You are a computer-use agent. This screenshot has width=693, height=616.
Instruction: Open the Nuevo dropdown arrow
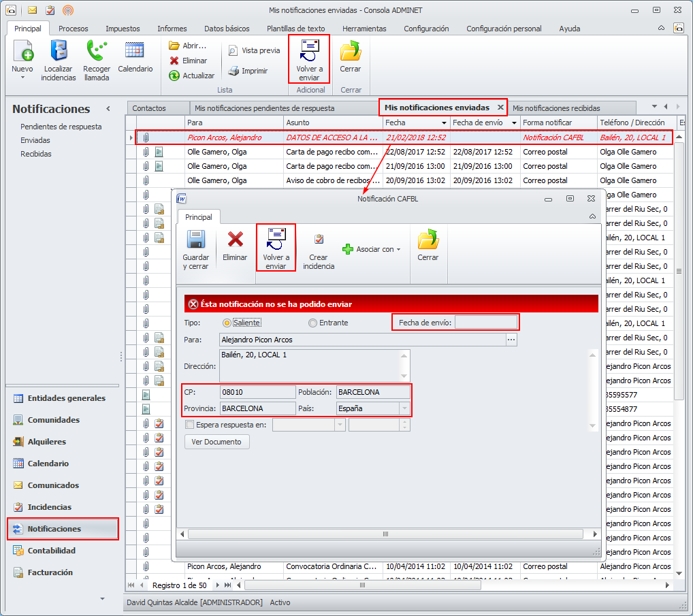click(22, 78)
